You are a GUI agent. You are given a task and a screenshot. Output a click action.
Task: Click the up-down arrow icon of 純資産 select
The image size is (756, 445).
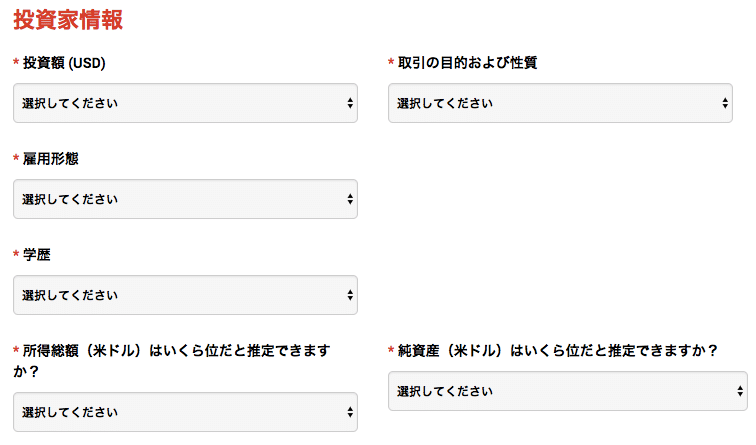740,391
